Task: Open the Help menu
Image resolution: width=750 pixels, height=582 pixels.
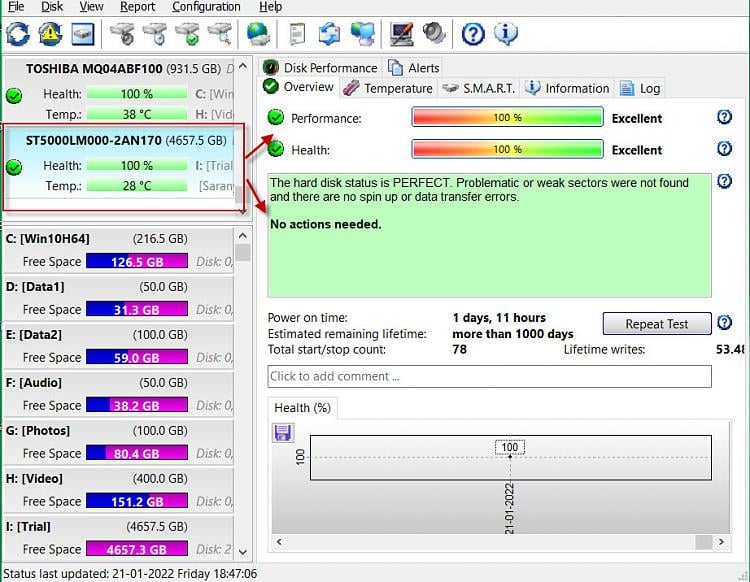Action: click(x=270, y=7)
